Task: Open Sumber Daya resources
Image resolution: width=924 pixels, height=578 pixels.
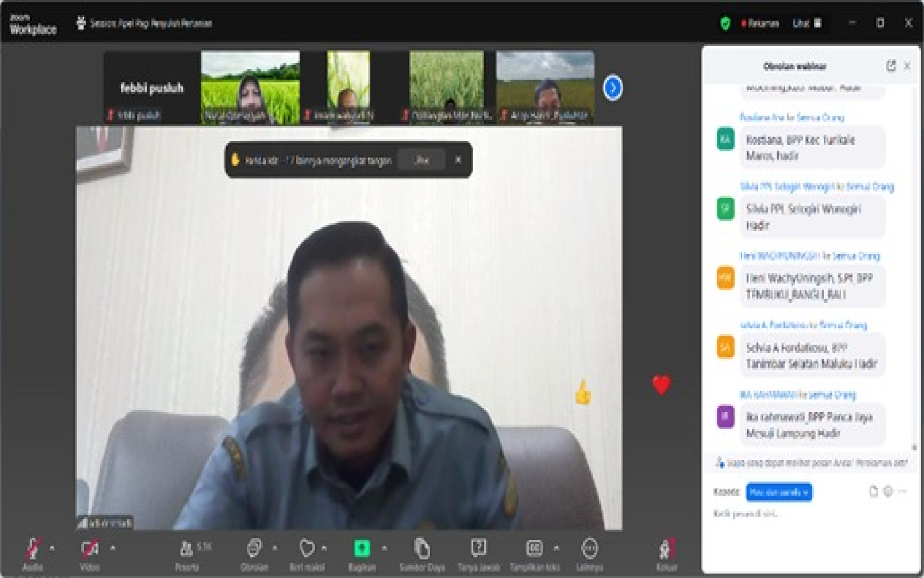Action: (422, 548)
